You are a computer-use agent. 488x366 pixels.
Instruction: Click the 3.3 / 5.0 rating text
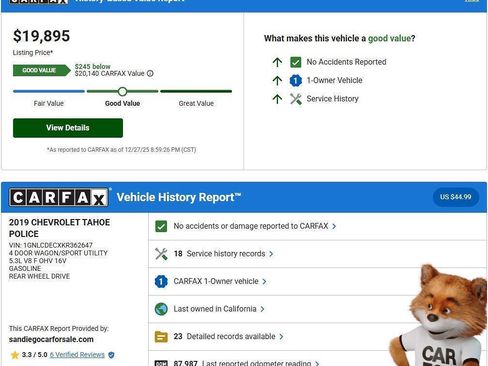(35, 355)
